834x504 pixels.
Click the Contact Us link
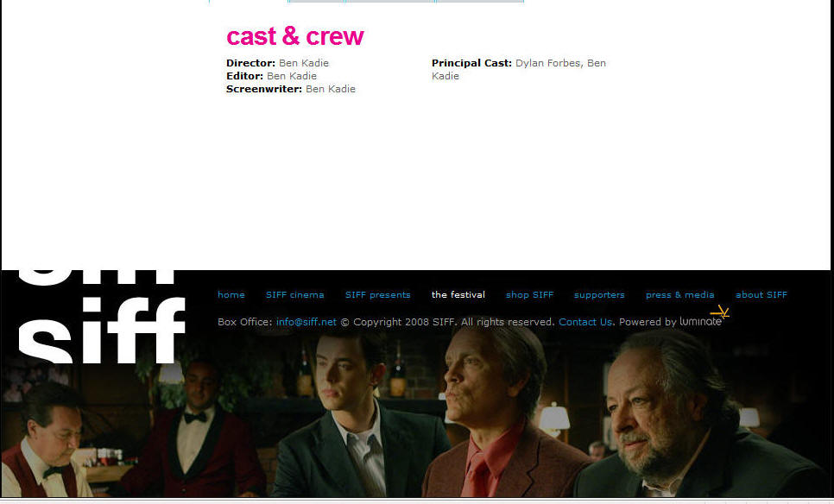click(x=585, y=322)
